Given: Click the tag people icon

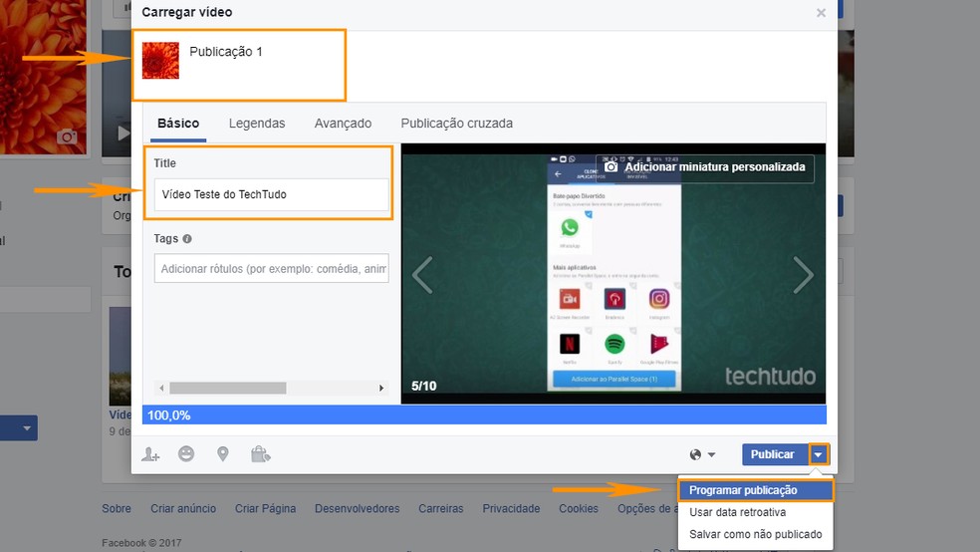Looking at the screenshot, I should click(150, 454).
